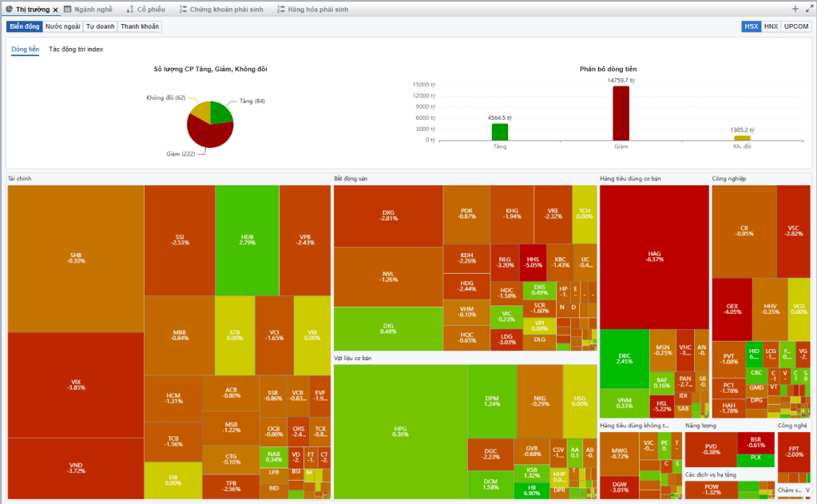
Task: Select the Nước ngoài view
Action: (x=62, y=26)
